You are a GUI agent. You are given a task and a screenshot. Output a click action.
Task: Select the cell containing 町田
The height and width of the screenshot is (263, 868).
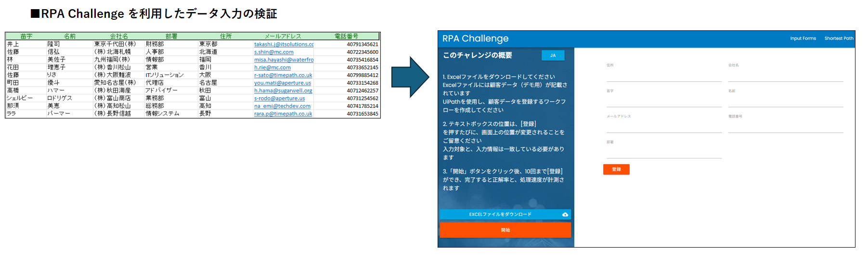[26, 83]
